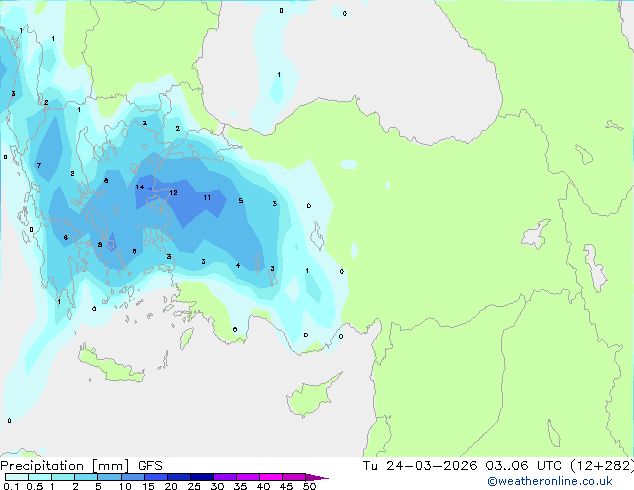Click the '4' precipitation value on map
Screen dimensions: 634x490
pos(238,265)
